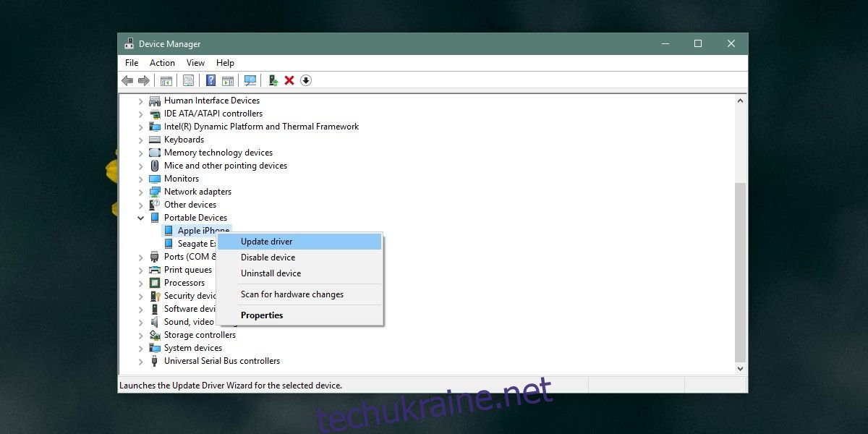868x434 pixels.
Task: Click the Apple iPhone device icon
Action: (169, 231)
